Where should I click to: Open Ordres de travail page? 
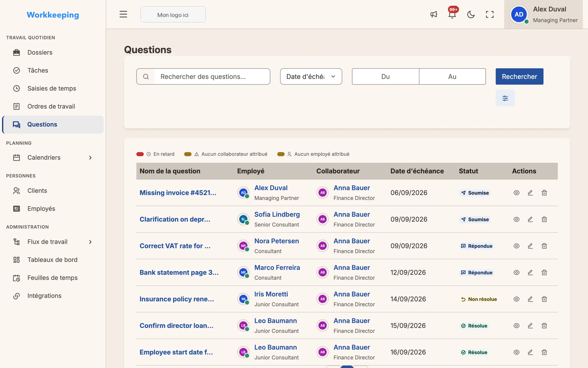(x=53, y=106)
